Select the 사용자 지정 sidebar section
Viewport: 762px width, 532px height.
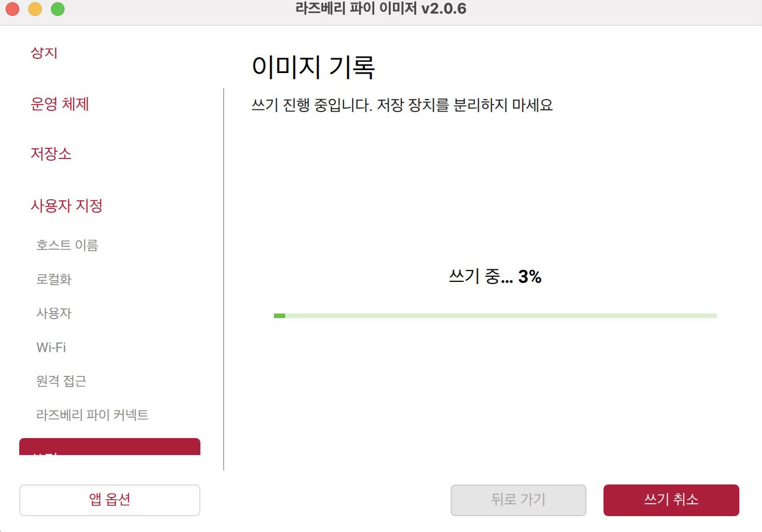click(x=66, y=206)
